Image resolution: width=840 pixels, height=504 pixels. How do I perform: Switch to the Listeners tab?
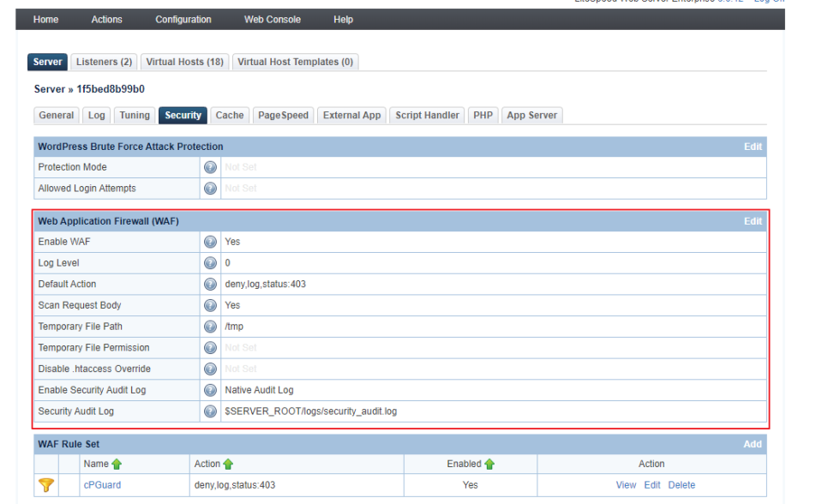(103, 61)
